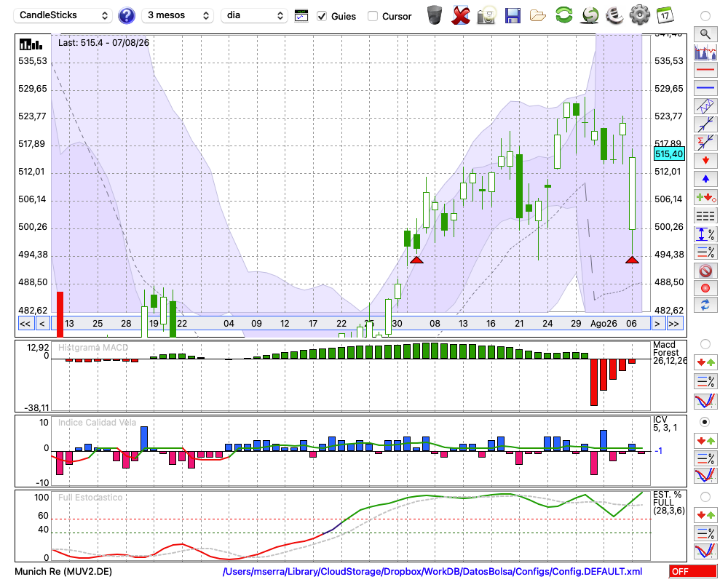Click the Macd Forest red-green arrows icon
The height and width of the screenshot is (582, 728).
coord(705,362)
